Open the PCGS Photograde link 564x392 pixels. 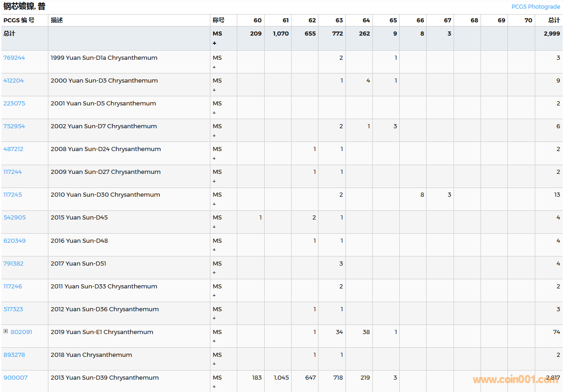[535, 6]
